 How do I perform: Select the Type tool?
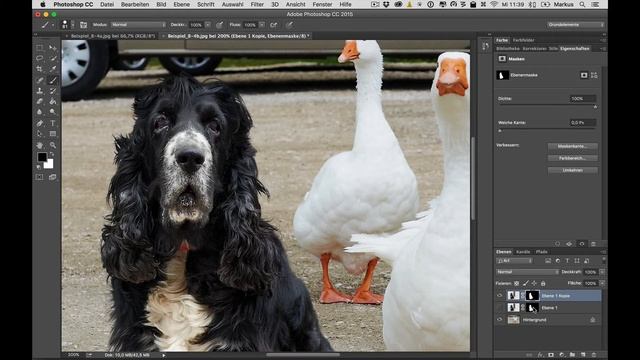click(x=53, y=123)
